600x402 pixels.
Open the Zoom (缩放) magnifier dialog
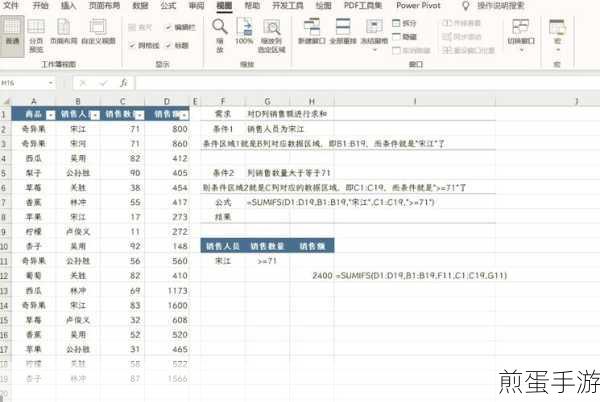[220, 36]
